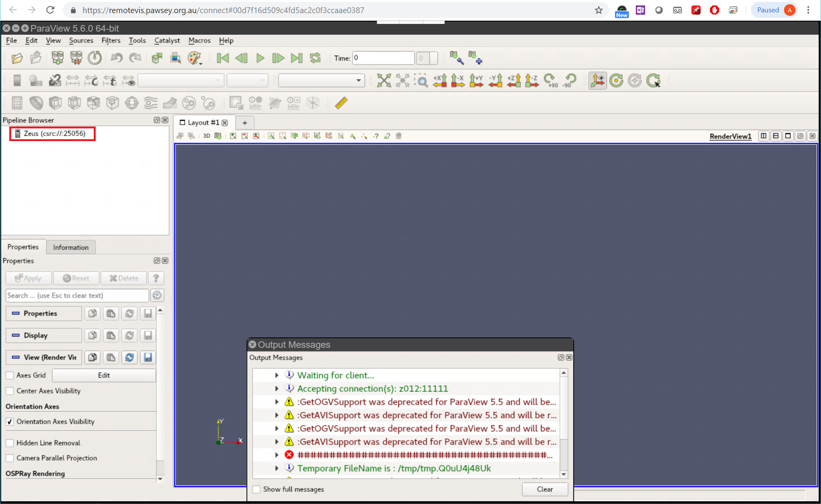Viewport: 821px width, 504px height.
Task: Open the File menu
Action: (12, 40)
